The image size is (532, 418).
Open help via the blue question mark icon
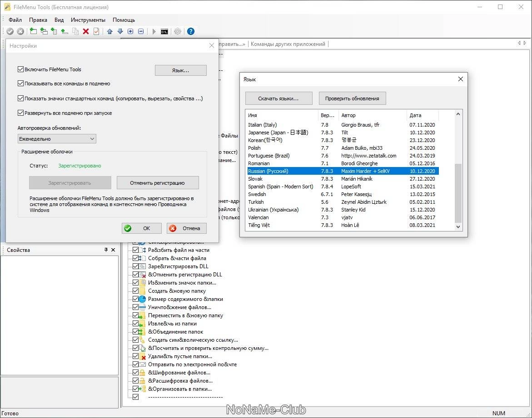click(x=191, y=31)
